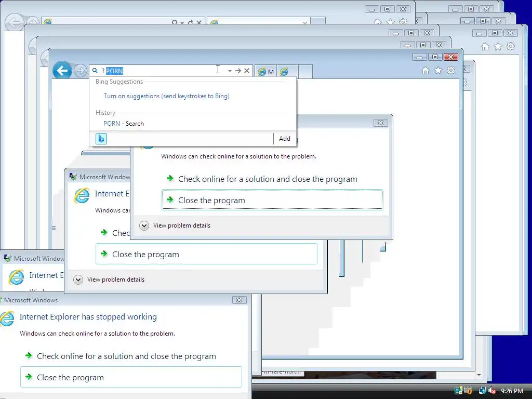Close the bottom-left Microsoft Windows dialog with X
This screenshot has height=399, width=532.
[239, 300]
